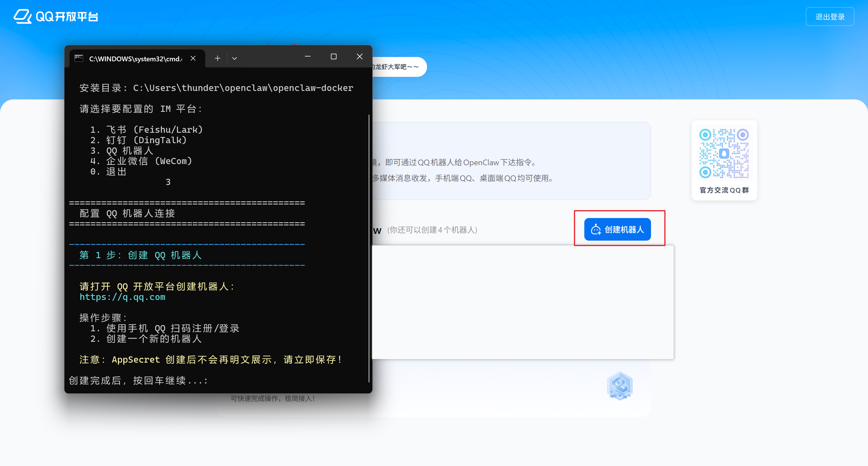Image resolution: width=868 pixels, height=466 pixels.
Task: Click the 龙虾大军吧 banner pill
Action: click(x=398, y=67)
